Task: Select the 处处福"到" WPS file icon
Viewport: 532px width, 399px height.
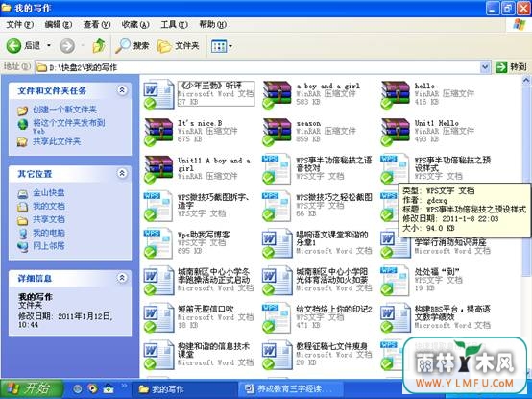Action: [395, 281]
